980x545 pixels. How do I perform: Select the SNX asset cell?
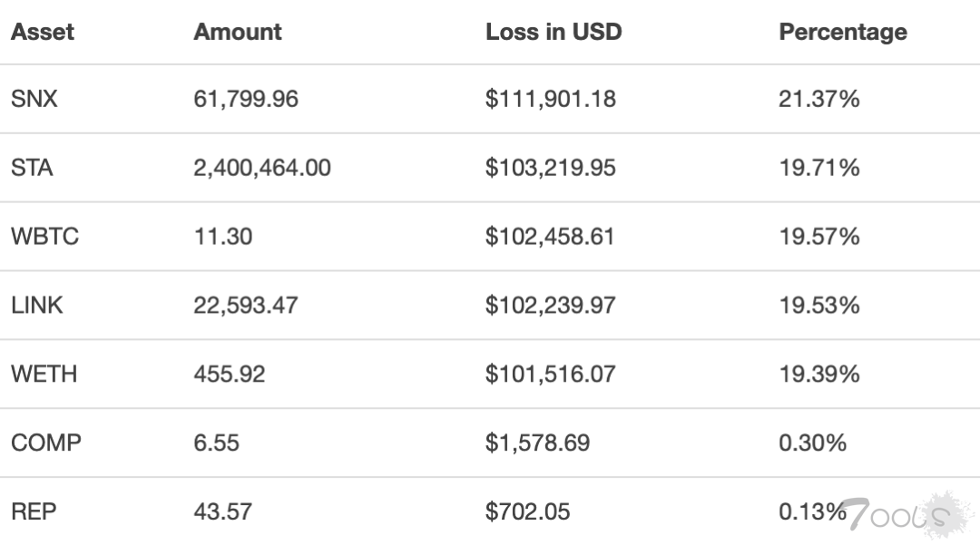[x=34, y=99]
